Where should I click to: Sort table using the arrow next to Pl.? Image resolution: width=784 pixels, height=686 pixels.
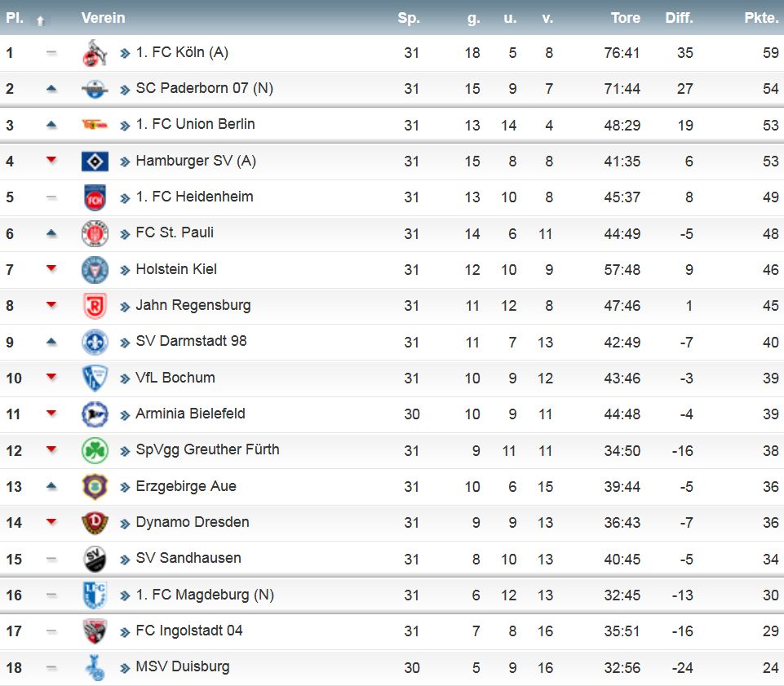(40, 20)
